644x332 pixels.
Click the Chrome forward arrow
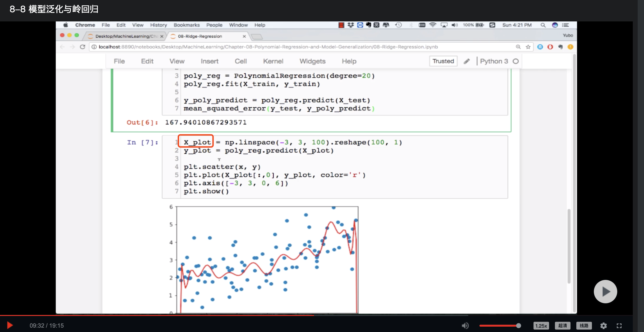click(x=72, y=47)
